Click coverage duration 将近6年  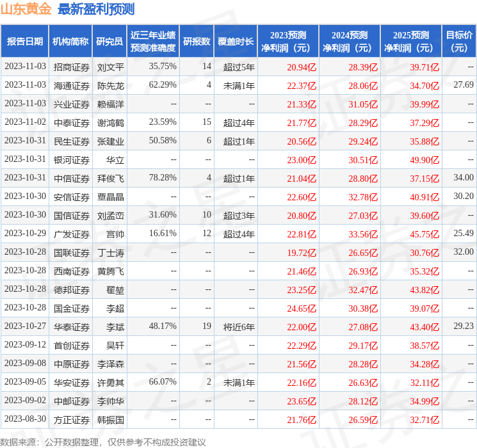(x=239, y=327)
